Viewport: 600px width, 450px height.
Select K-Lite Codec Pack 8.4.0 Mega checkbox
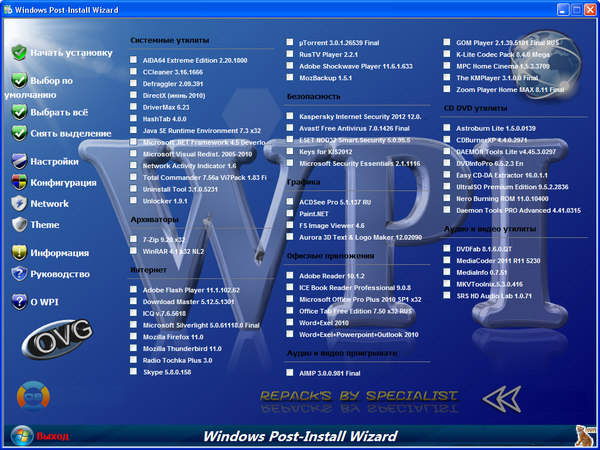tap(447, 54)
